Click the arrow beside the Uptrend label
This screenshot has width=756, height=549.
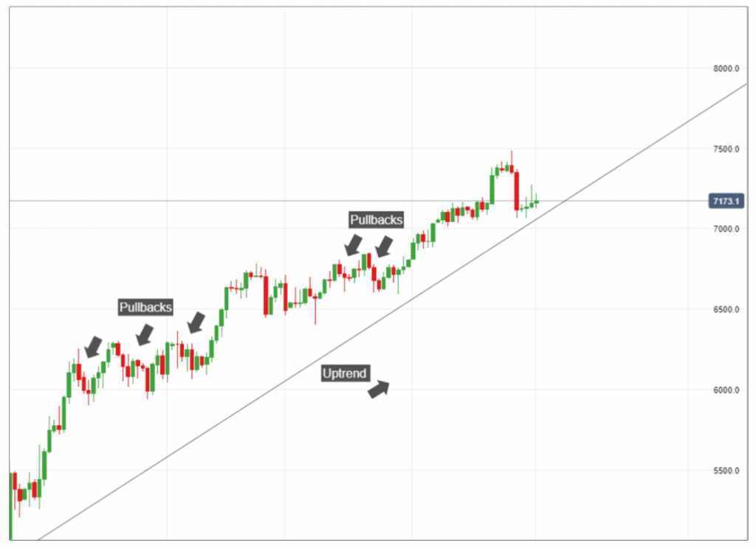(x=379, y=389)
